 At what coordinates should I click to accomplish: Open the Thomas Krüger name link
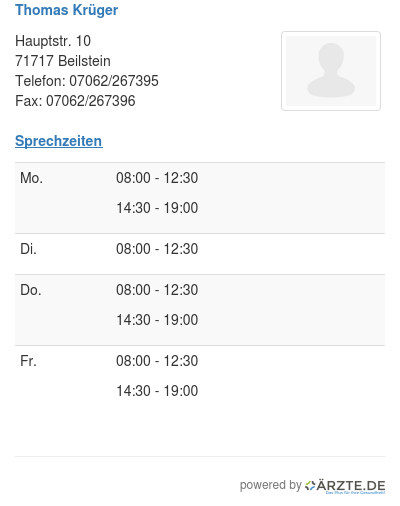point(66,10)
